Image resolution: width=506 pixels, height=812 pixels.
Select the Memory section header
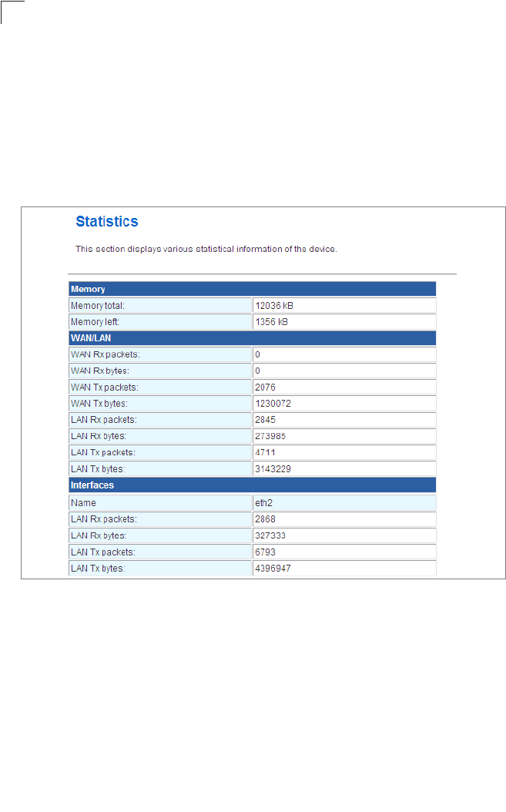[x=252, y=289]
